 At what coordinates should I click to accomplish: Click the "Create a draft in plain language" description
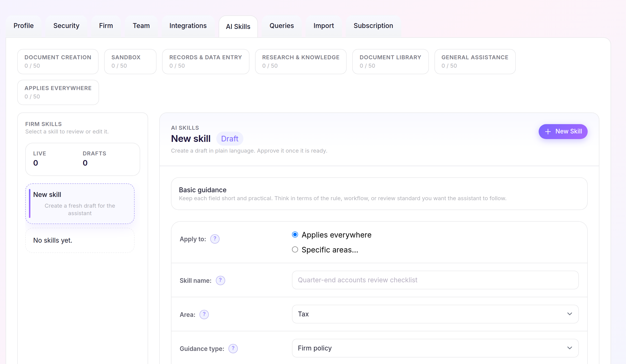pos(249,151)
